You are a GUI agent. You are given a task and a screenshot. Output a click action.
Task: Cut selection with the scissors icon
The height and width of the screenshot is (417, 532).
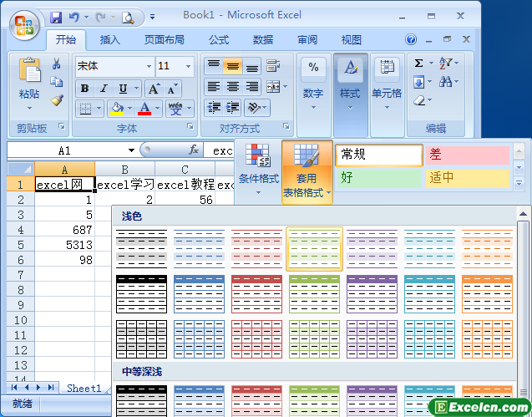56,64
